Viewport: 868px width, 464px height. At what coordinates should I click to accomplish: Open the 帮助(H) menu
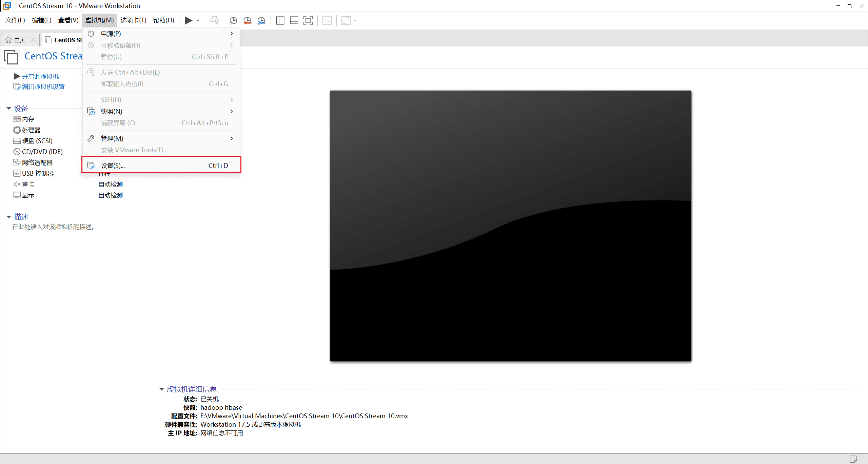tap(163, 20)
